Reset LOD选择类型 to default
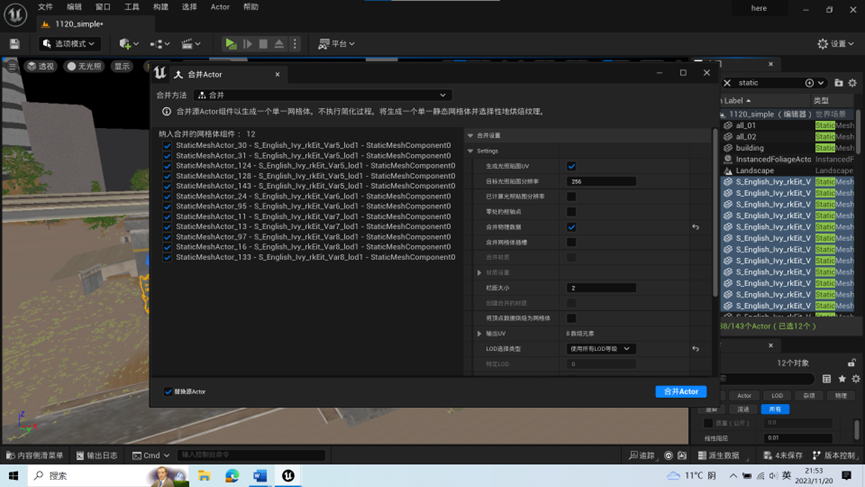865x487 pixels. pyautogui.click(x=696, y=349)
